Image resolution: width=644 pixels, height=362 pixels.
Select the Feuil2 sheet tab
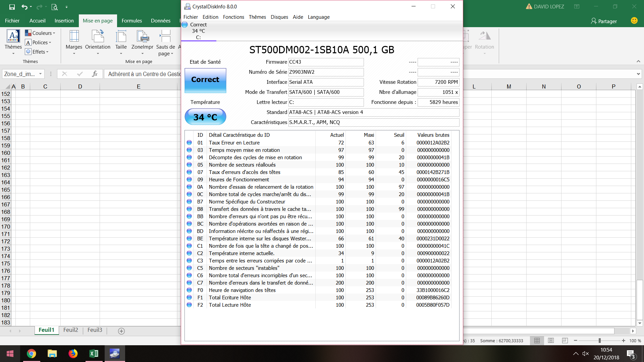[x=71, y=330]
